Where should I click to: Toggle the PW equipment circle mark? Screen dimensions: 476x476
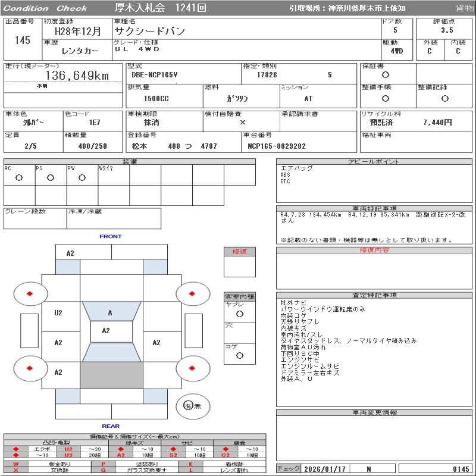coord(82,177)
